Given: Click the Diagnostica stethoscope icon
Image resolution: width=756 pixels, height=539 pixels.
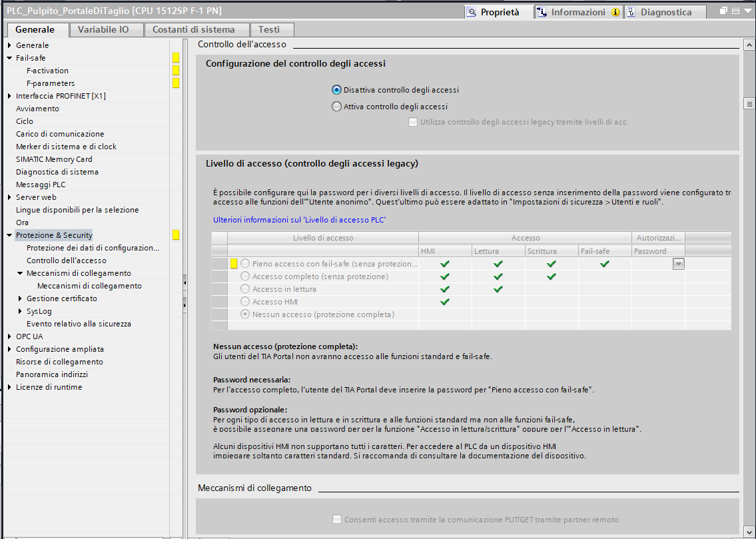Looking at the screenshot, I should (631, 12).
